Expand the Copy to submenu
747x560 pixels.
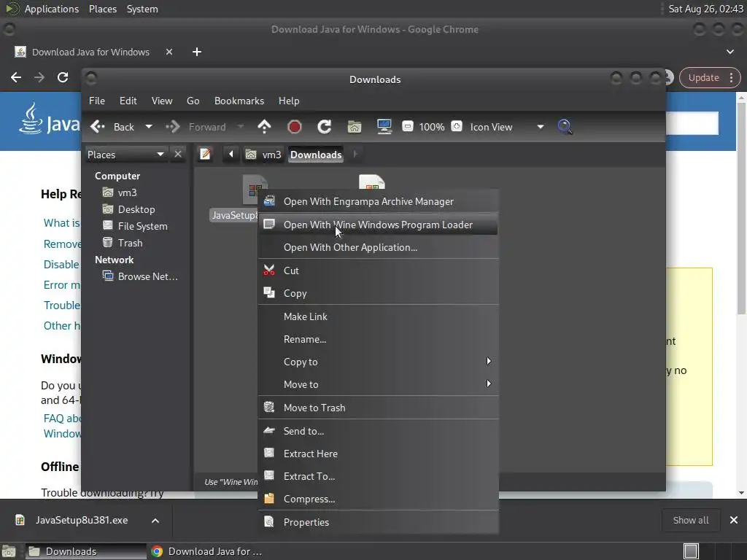point(379,362)
